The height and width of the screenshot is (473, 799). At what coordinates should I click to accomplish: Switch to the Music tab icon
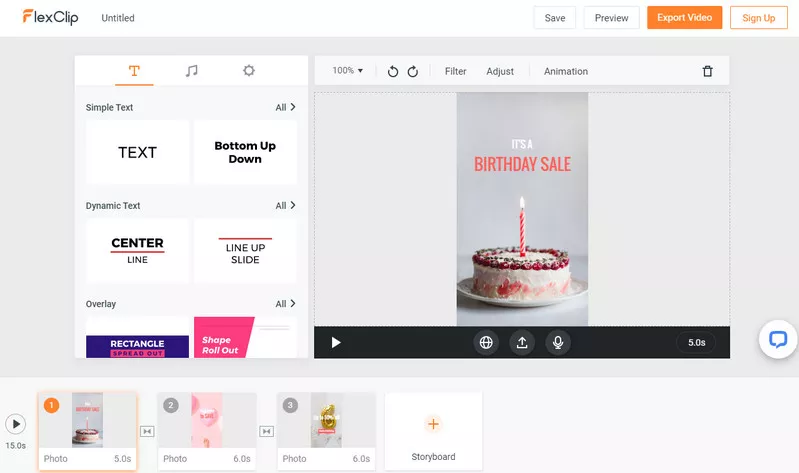click(192, 71)
